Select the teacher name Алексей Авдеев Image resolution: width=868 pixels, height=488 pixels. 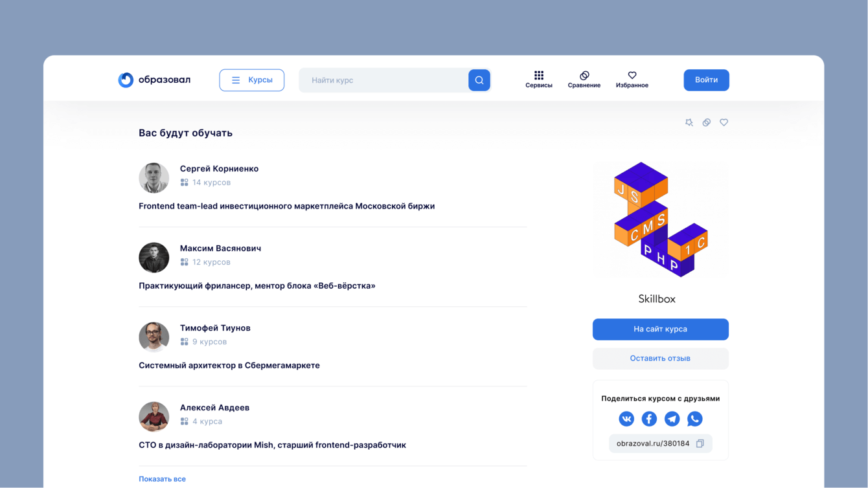coord(214,408)
